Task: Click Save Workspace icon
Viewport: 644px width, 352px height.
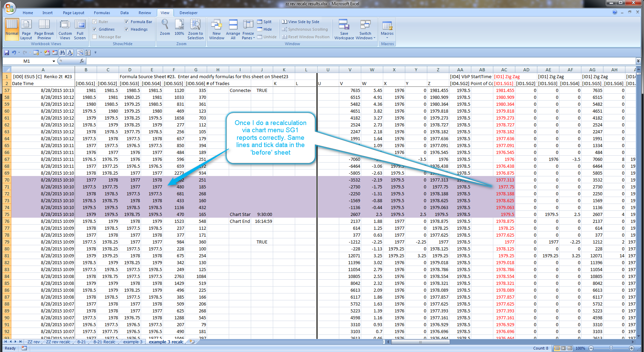Action: tap(344, 29)
